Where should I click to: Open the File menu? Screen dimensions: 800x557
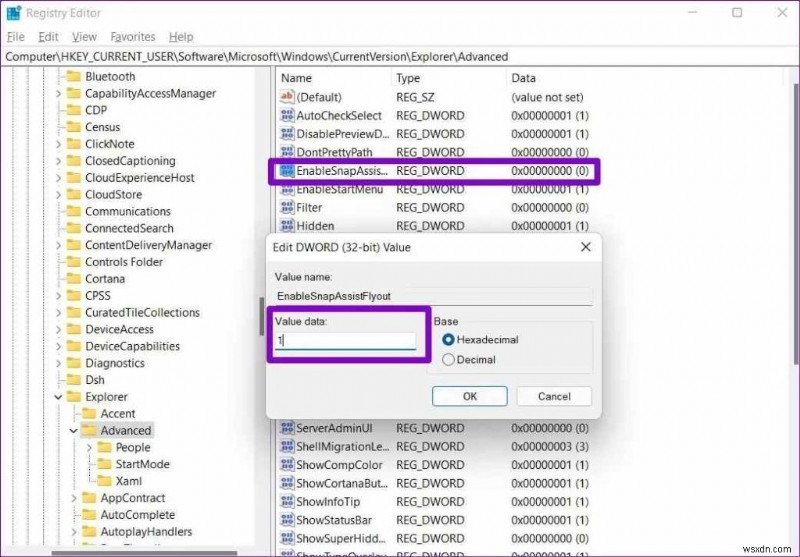point(15,37)
